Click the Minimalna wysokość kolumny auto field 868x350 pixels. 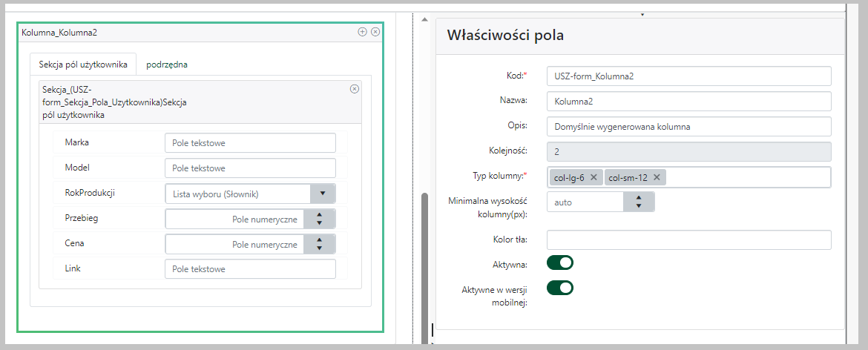tap(585, 202)
